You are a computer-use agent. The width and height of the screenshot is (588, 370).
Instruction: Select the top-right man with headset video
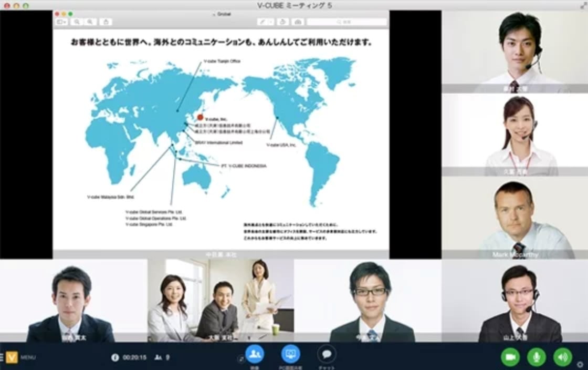tap(515, 52)
